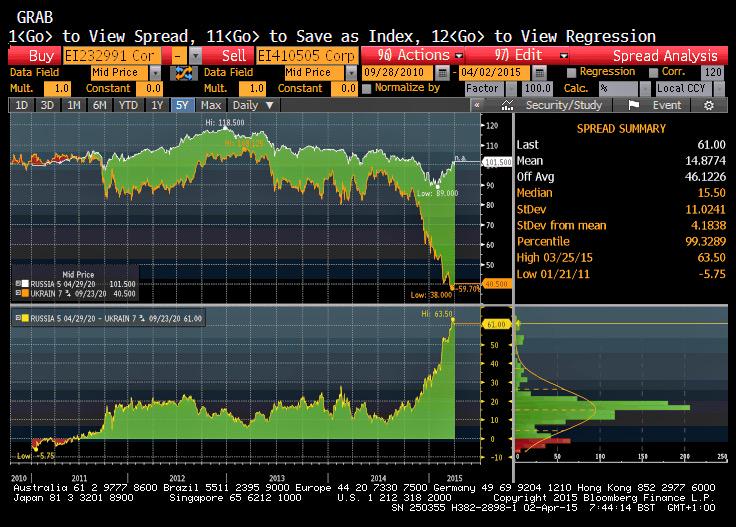Enable the Corr. checkbox
The image size is (736, 527).
653,72
